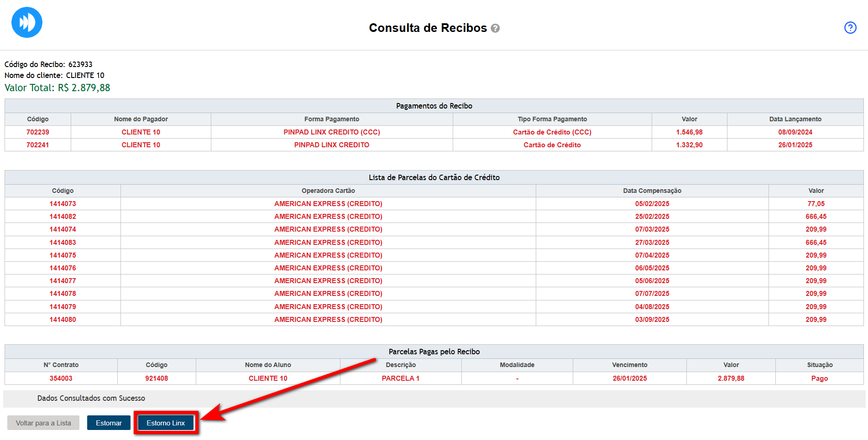Click gray help icon beside Consulta de Recibos

coord(495,28)
